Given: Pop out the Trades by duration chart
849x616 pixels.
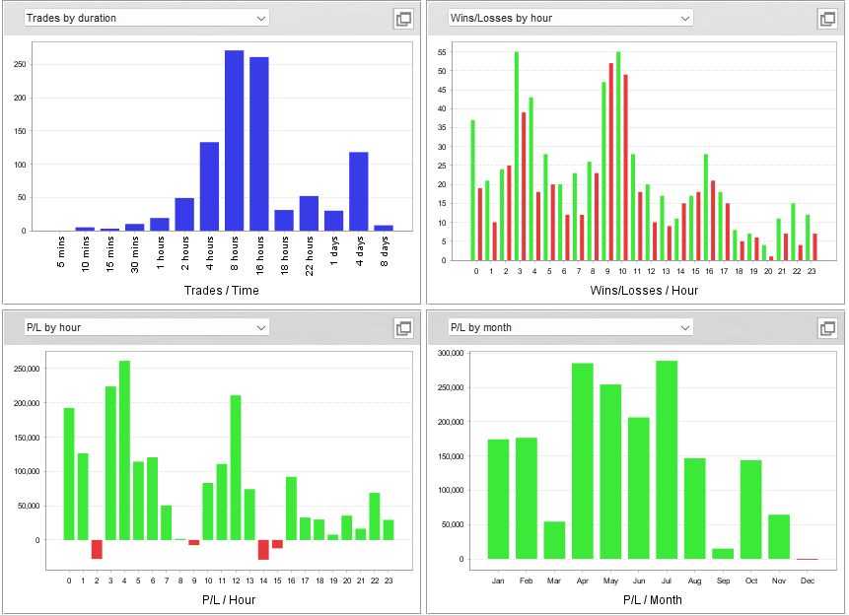Looking at the screenshot, I should coord(403,19).
